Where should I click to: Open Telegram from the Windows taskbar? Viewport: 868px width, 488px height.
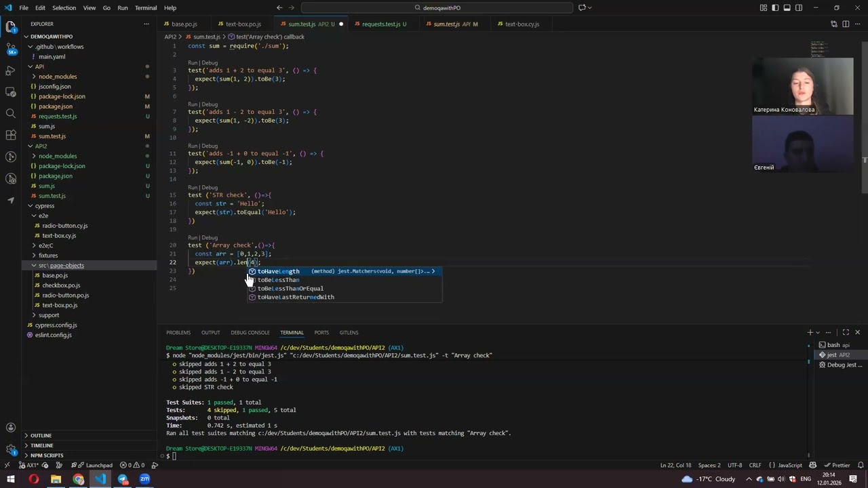pos(123,479)
